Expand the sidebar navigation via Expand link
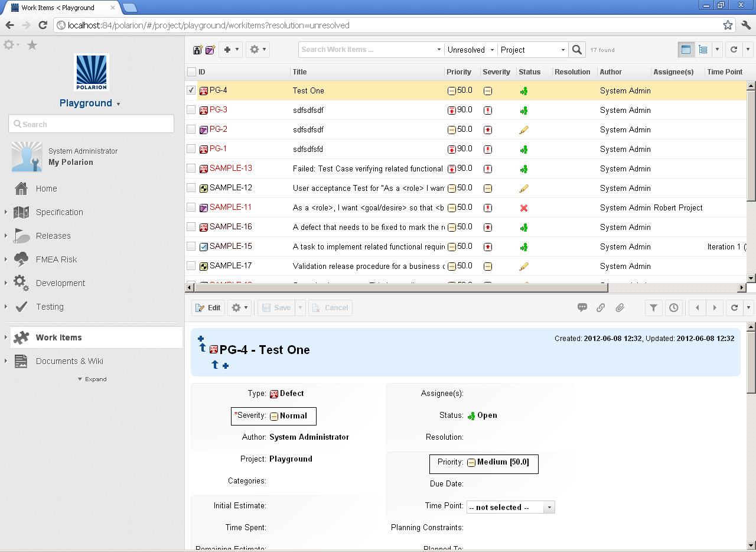 tap(92, 379)
